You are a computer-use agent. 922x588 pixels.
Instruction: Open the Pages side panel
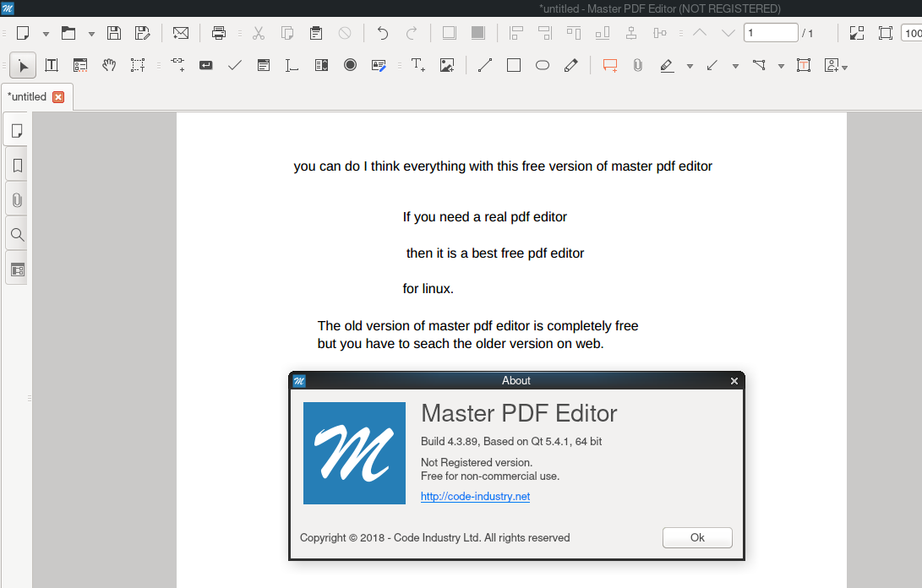coord(17,131)
